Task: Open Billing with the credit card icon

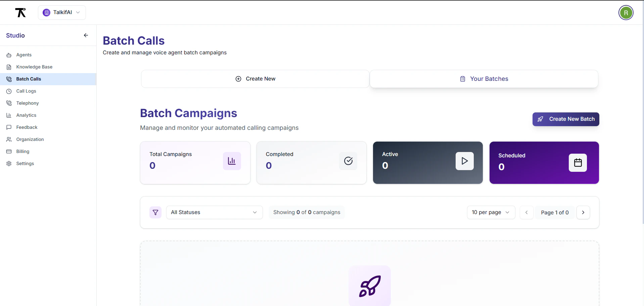Action: coord(8,152)
